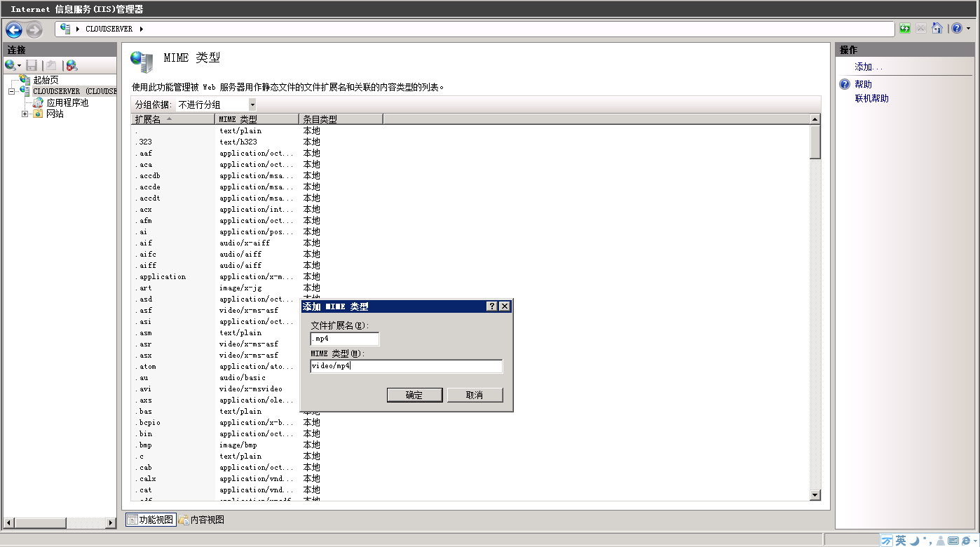Click the soft keyboard icon in IME bar
The image size is (980, 547).
tap(953, 540)
